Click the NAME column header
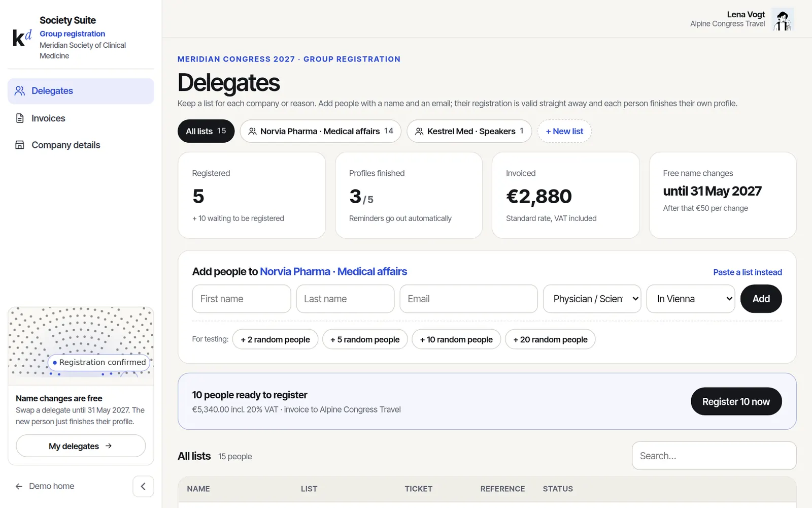Image resolution: width=812 pixels, height=508 pixels. click(198, 489)
